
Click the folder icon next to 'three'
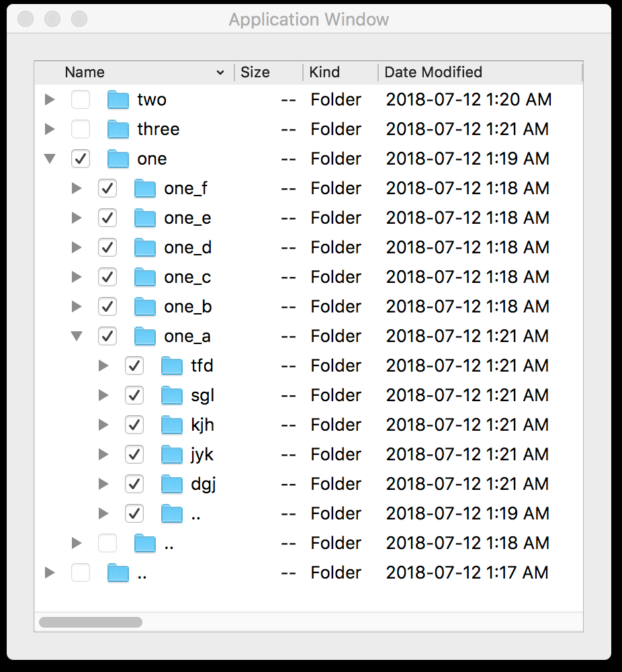(118, 128)
